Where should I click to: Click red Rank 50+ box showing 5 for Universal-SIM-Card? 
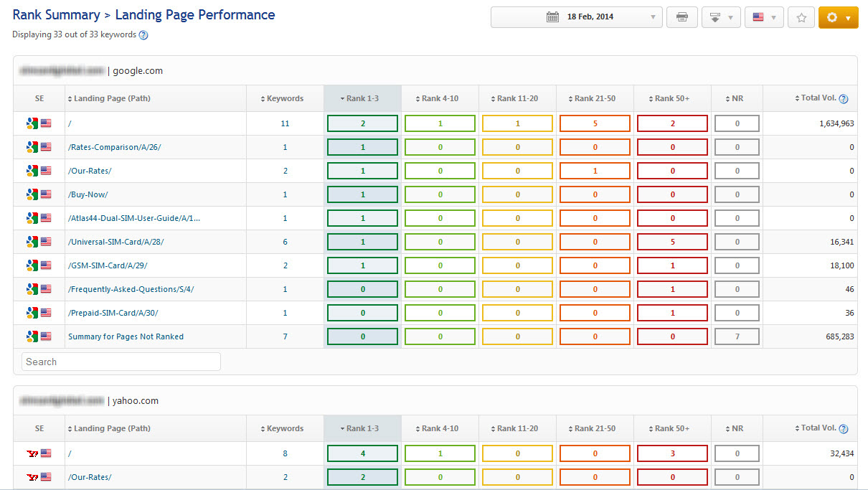[672, 242]
